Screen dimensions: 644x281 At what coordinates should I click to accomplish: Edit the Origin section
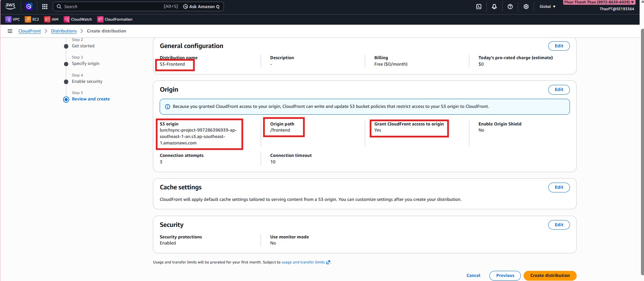pyautogui.click(x=559, y=90)
